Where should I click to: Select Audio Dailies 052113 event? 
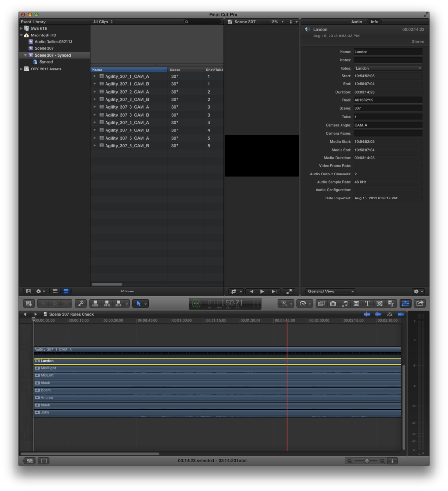(53, 42)
